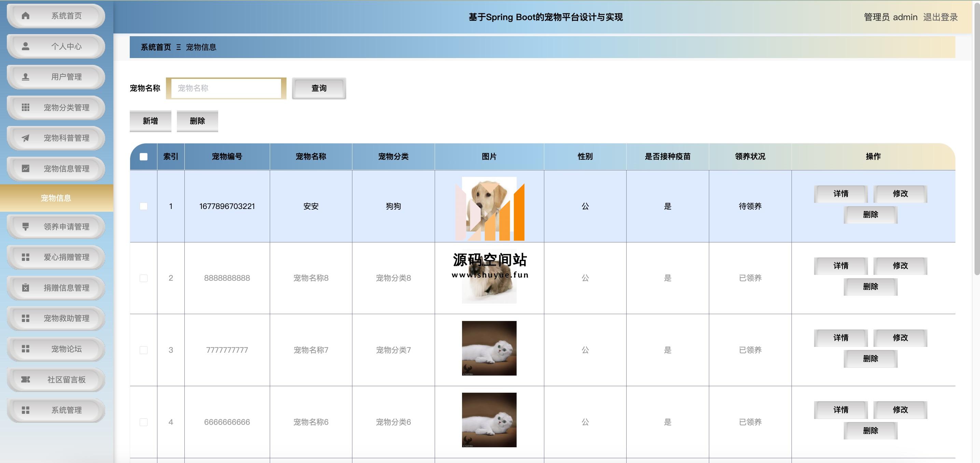Expand 宠物科普管理 sidebar menu
Screen dimensions: 980x463
click(x=56, y=138)
